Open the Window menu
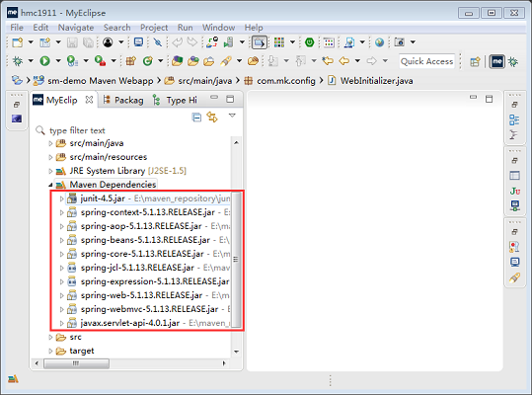 pos(218,28)
